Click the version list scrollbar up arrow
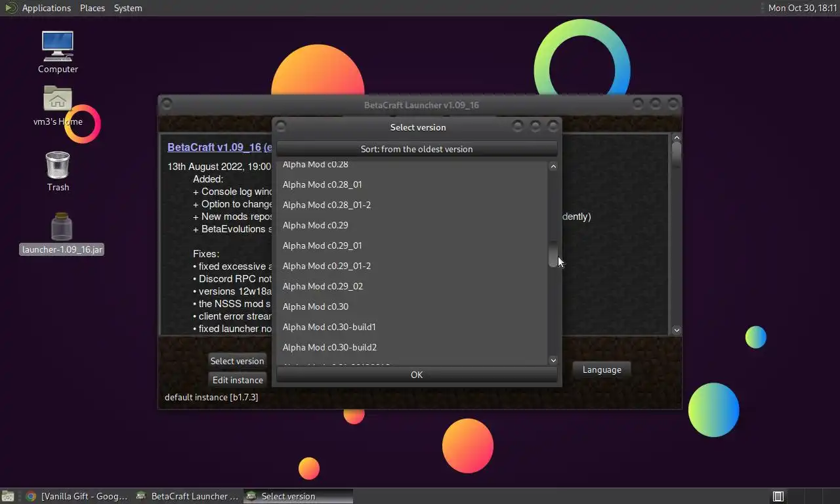Screen dimensions: 840x504 point(553,167)
